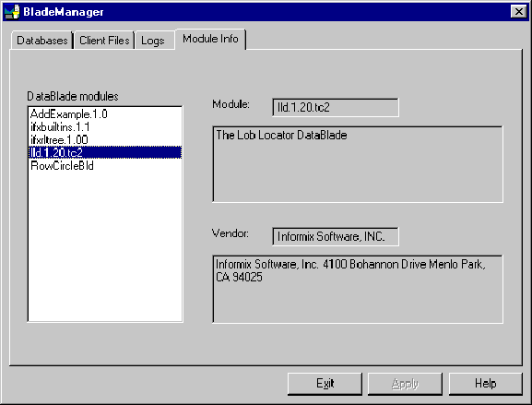Click the vendor address text box

[x=358, y=290]
